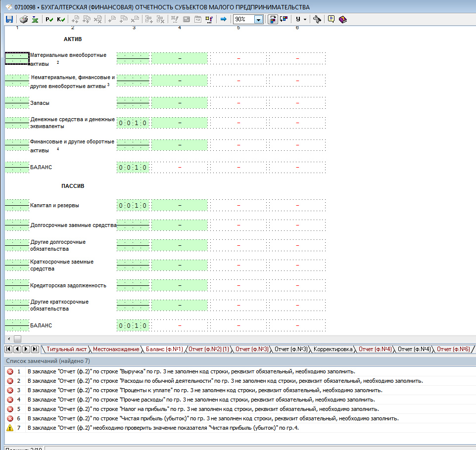The width and height of the screenshot is (476, 450).
Task: Go to last sheet tab navigation button
Action: point(35,349)
